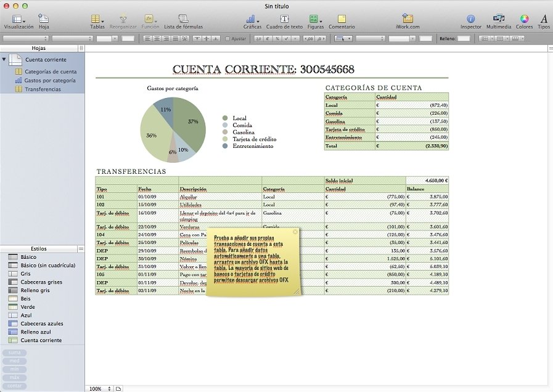
Task: Open the Estilos panel options menu
Action: [81, 248]
